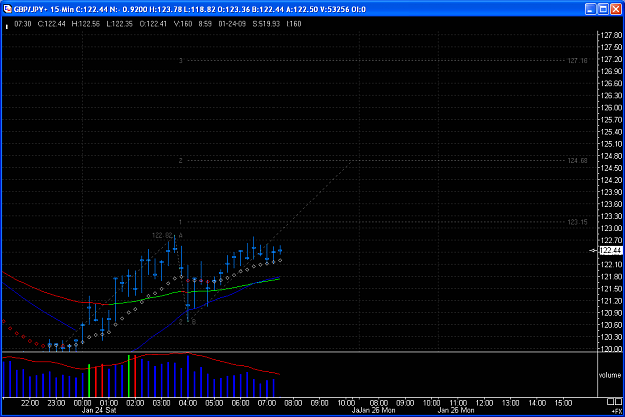The height and width of the screenshot is (417, 625).
Task: Select the O:122.41 open readout
Action: [x=153, y=24]
